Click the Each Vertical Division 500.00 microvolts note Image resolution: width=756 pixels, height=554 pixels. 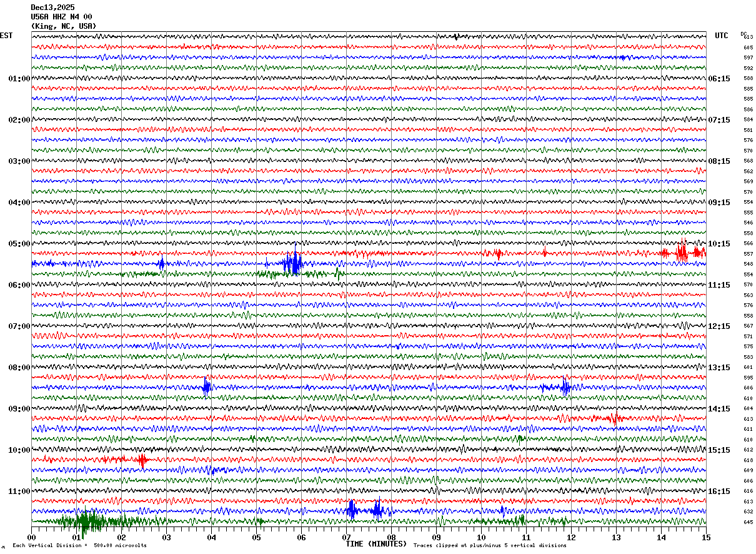pos(80,545)
